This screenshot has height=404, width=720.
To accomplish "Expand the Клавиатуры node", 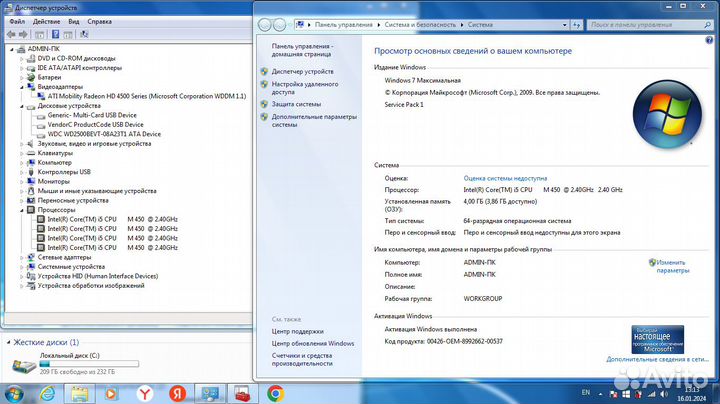I will pos(22,153).
